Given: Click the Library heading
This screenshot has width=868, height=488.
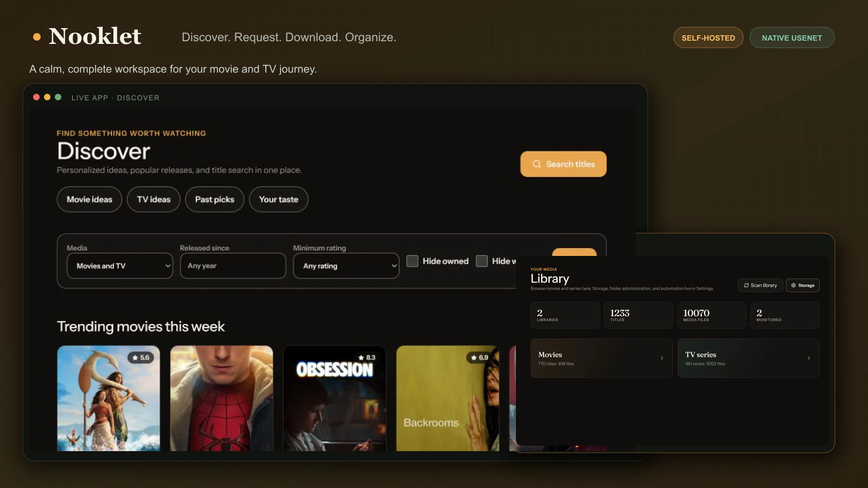Looking at the screenshot, I should [550, 279].
